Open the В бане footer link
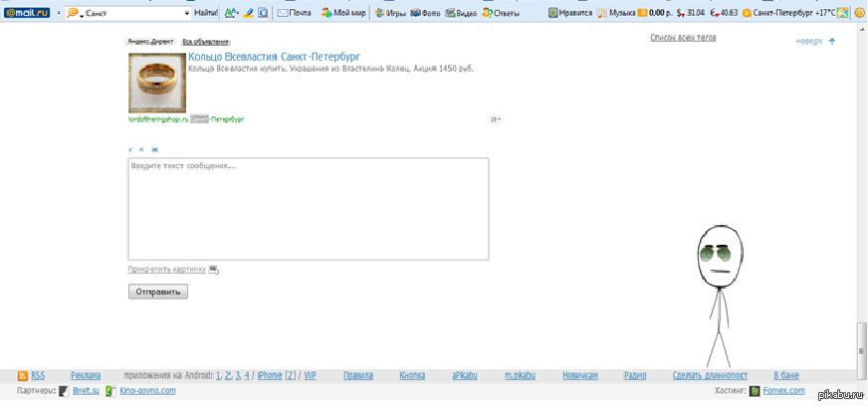This screenshot has width=868, height=406. 786,375
